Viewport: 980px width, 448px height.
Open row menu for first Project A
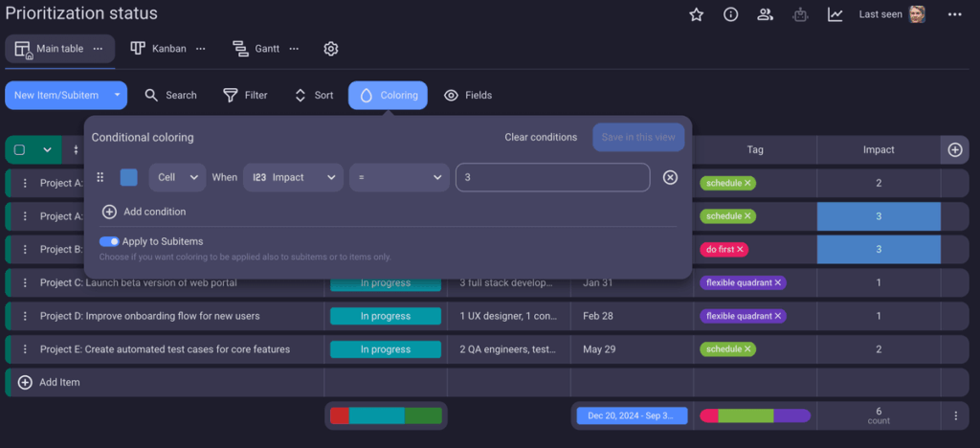coord(25,183)
